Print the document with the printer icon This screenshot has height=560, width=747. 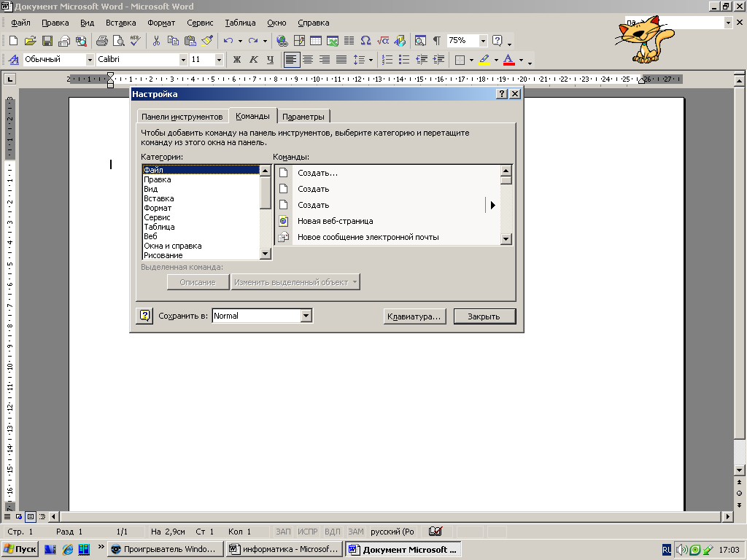coord(101,41)
